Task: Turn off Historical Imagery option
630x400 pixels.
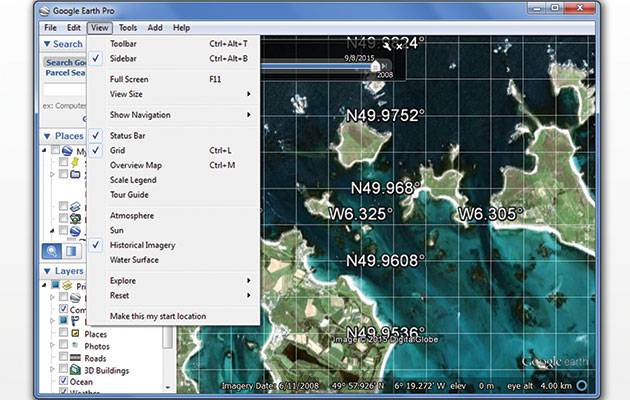Action: click(174, 245)
